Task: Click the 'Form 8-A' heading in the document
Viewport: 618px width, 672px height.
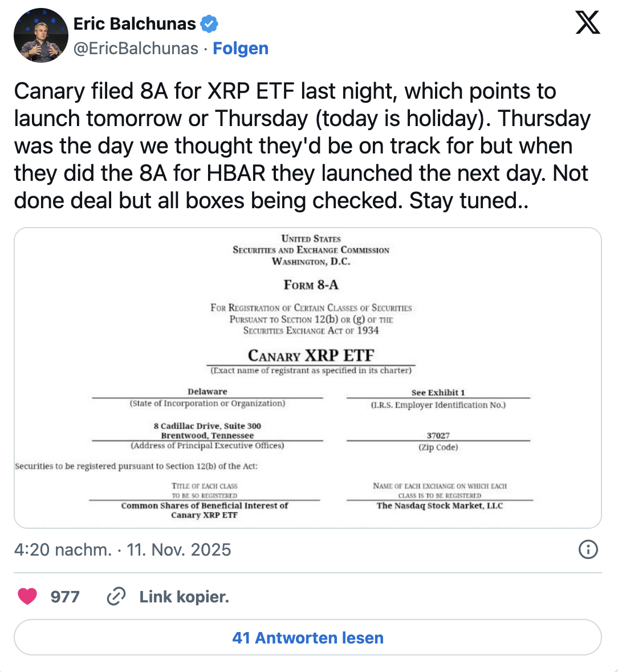Action: click(311, 285)
